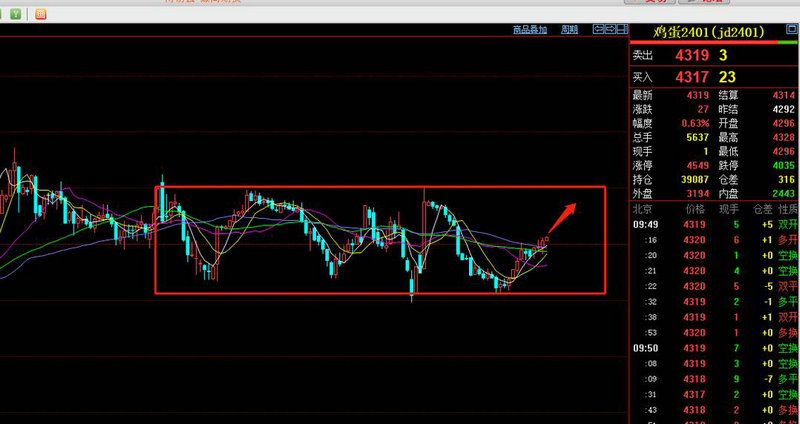Click the 卖出 price 4319
The width and height of the screenshot is (800, 424).
pos(692,57)
